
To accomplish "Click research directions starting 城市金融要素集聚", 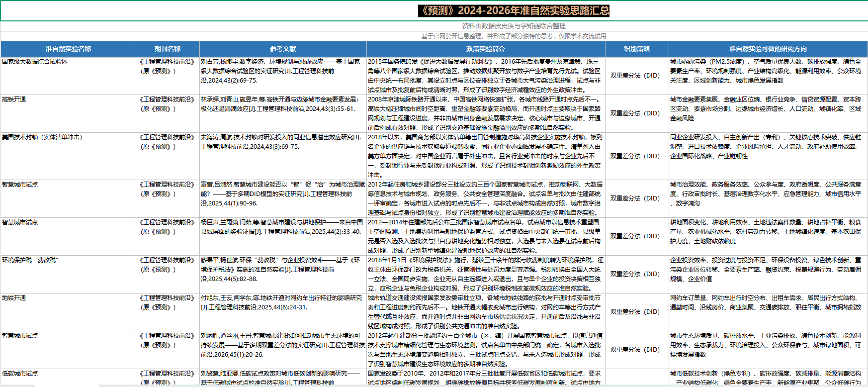I will click(x=768, y=113).
